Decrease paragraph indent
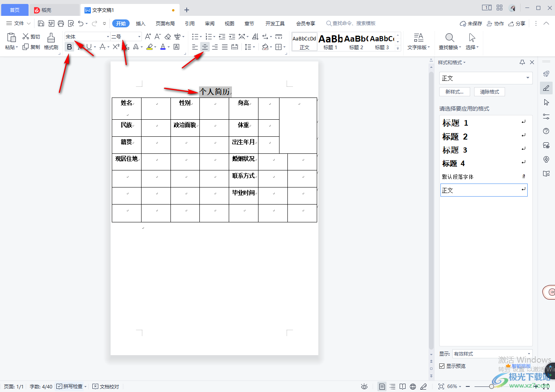This screenshot has width=555, height=392. 222,36
